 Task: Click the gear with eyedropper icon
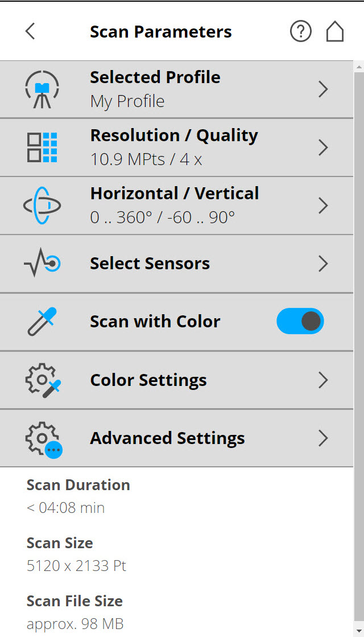[x=43, y=380]
